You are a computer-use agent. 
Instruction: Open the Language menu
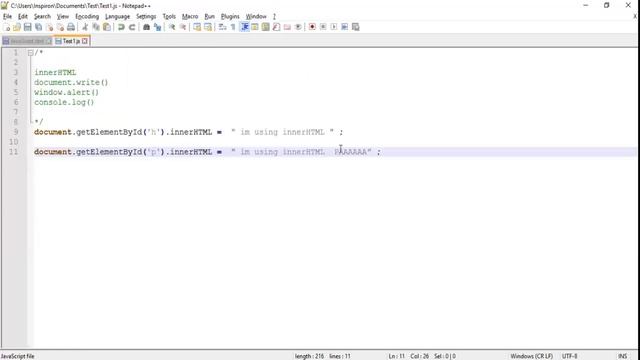pos(117,16)
